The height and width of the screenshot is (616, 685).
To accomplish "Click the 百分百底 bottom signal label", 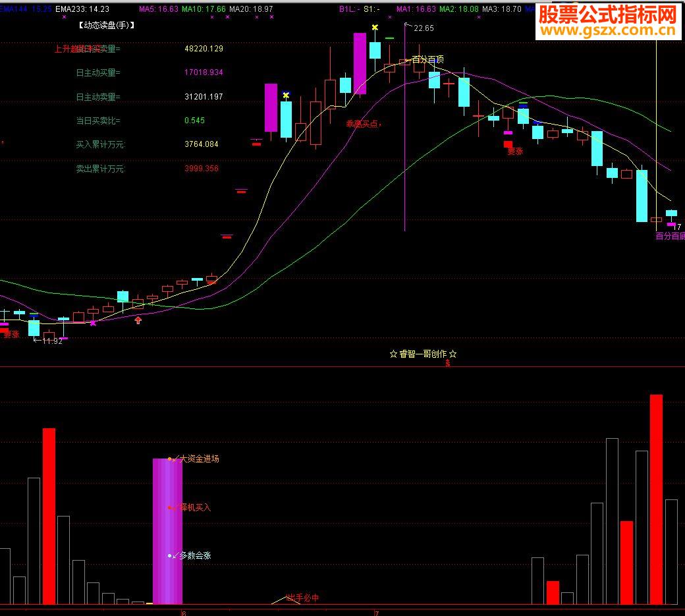I will point(670,237).
